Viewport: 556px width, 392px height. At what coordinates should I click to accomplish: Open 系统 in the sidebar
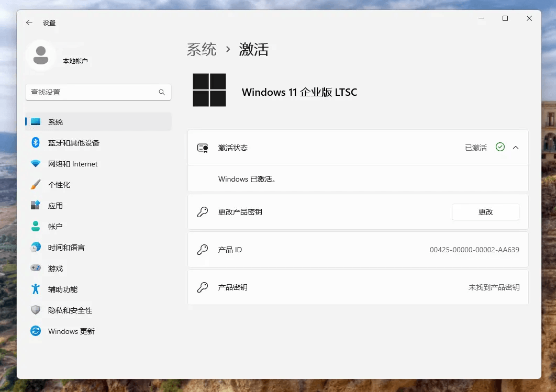[98, 121]
